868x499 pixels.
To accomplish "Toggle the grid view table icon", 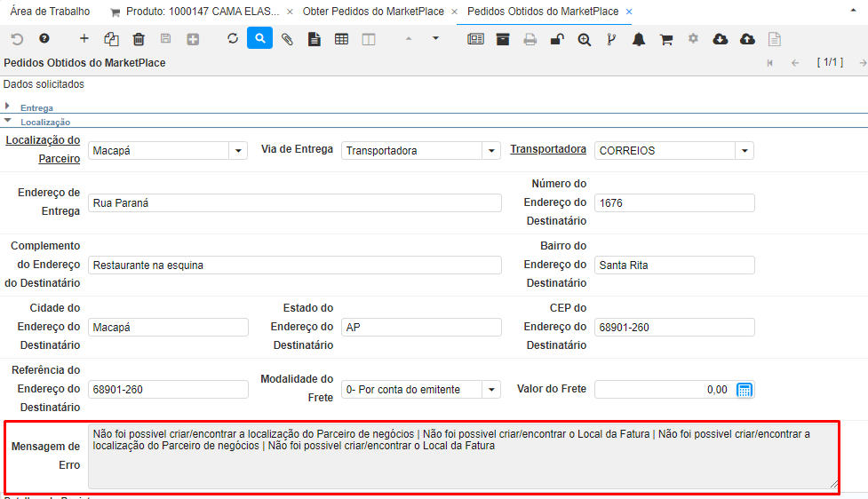I will (x=341, y=39).
